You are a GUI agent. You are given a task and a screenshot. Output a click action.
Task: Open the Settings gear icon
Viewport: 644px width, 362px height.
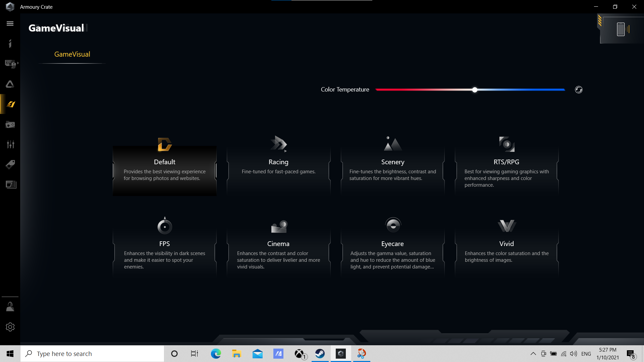pos(10,327)
